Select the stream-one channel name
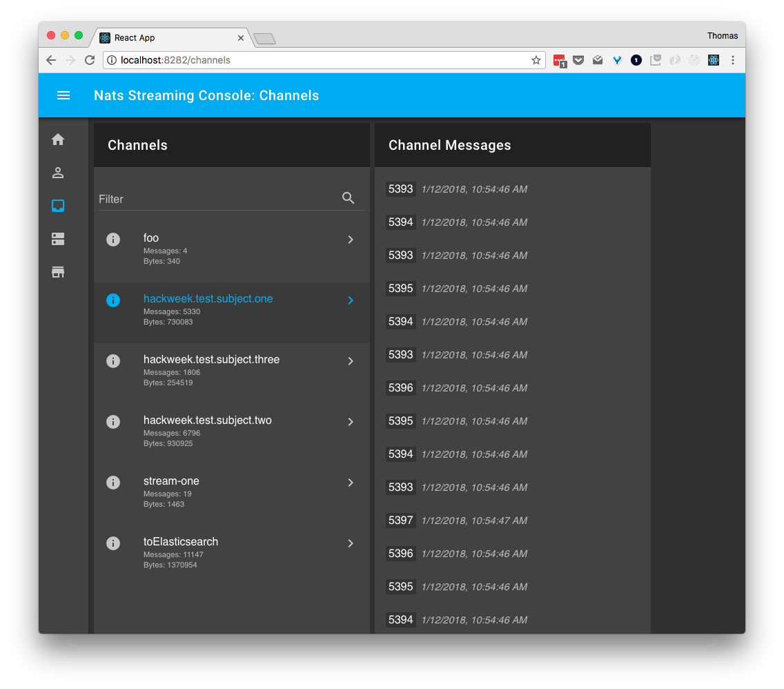Image resolution: width=784 pixels, height=689 pixels. coord(171,481)
